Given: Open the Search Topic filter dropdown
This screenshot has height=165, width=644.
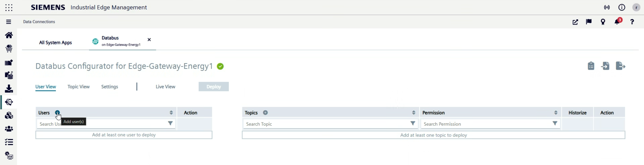Looking at the screenshot, I should click(413, 123).
